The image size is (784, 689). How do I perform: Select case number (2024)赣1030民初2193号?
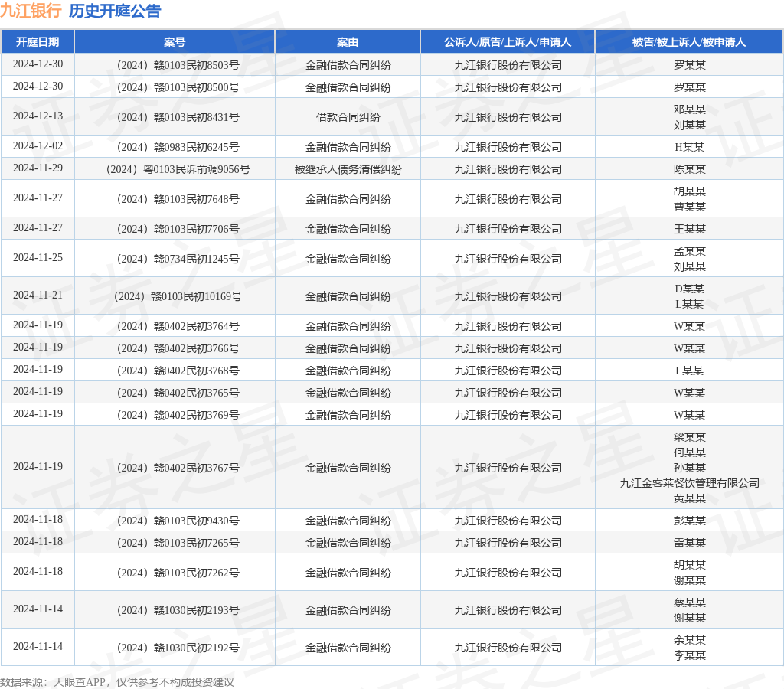click(178, 610)
